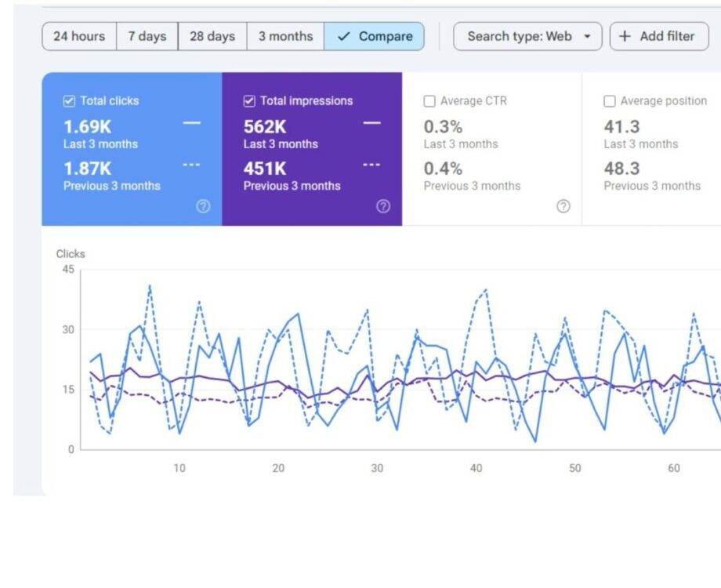Open help for Total impressions metric

(x=383, y=206)
